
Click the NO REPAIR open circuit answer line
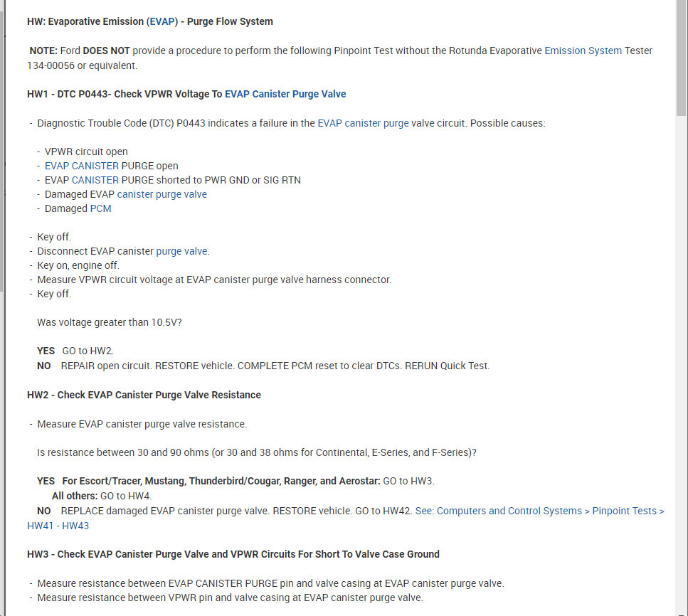point(263,366)
